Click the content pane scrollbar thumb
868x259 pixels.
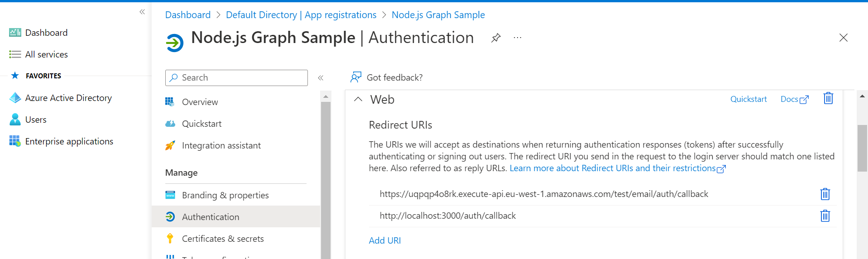click(x=862, y=148)
